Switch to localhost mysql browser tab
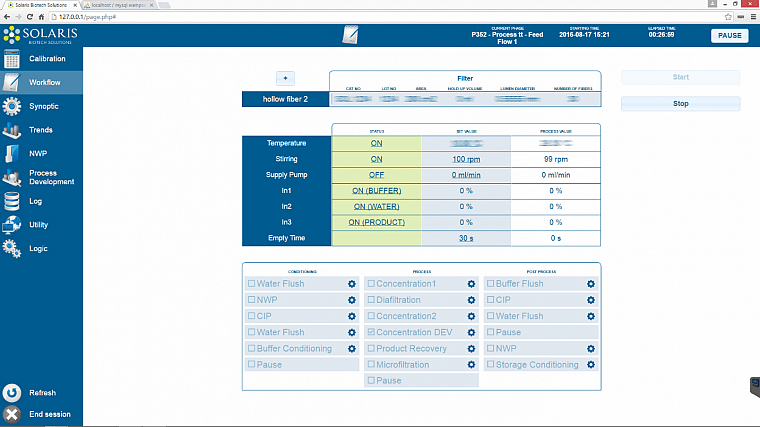The width and height of the screenshot is (760, 427). pyautogui.click(x=119, y=5)
